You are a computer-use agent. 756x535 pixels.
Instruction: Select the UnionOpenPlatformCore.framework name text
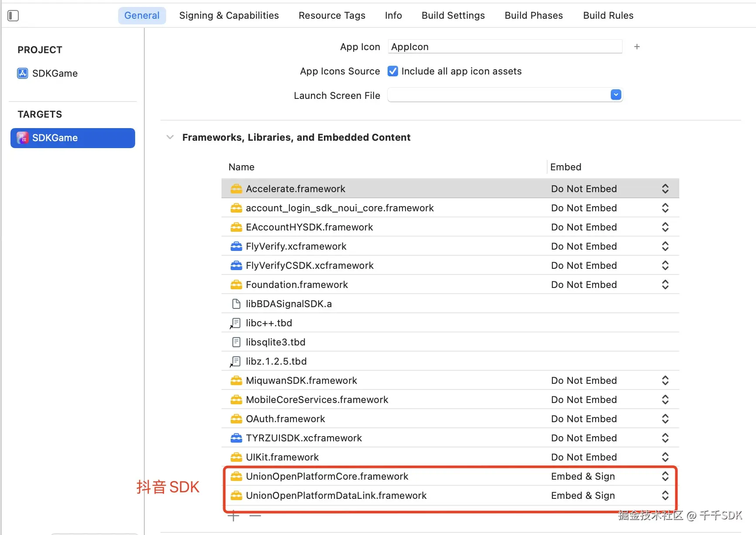pyautogui.click(x=327, y=476)
